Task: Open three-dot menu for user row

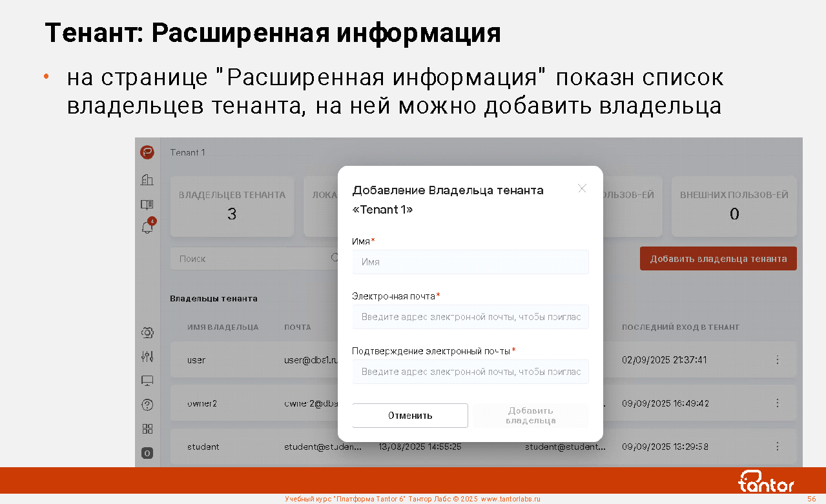Action: 777,359
